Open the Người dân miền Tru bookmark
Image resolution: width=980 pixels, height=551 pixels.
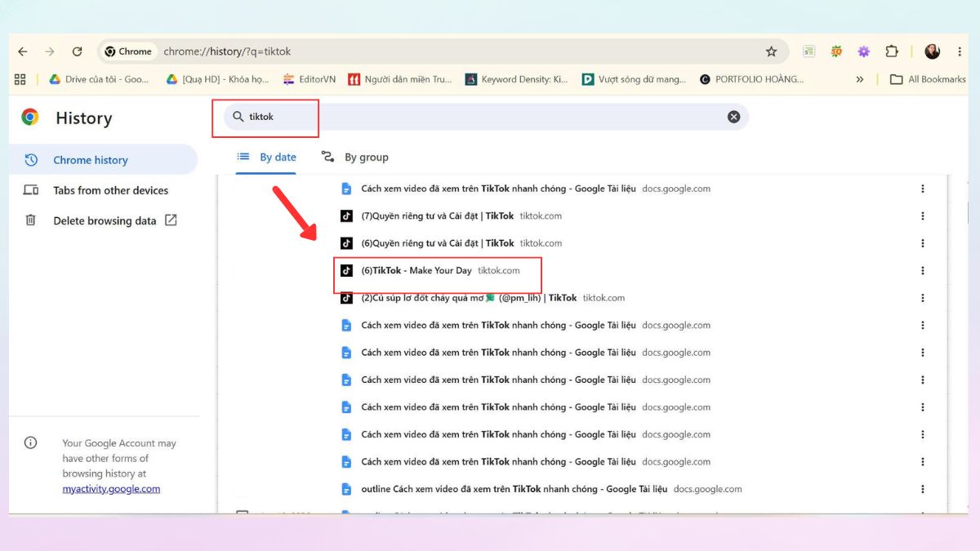[400, 79]
